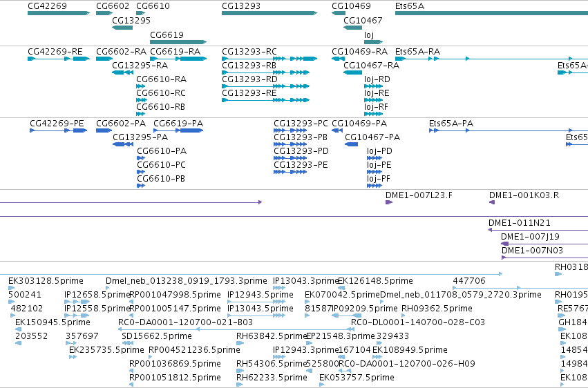The width and height of the screenshot is (588, 388).
Task: Click EST RH09362.5prime
Action: [437, 309]
